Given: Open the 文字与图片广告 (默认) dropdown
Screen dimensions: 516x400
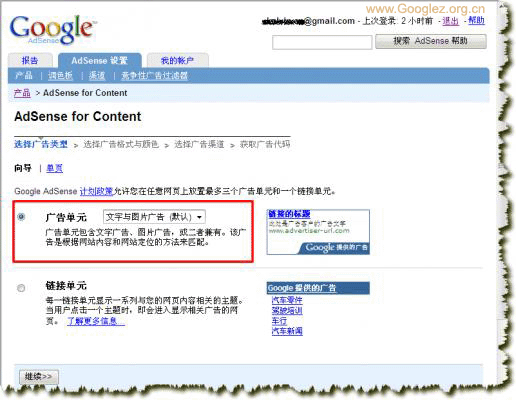Looking at the screenshot, I should pyautogui.click(x=154, y=217).
